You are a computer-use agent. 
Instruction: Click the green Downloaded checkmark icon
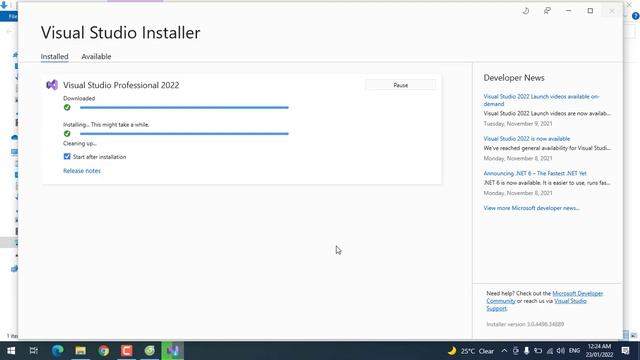click(67, 107)
